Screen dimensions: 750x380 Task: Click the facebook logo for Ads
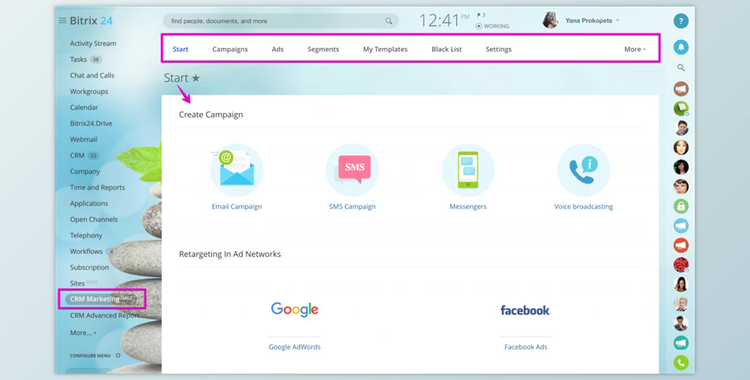click(525, 311)
